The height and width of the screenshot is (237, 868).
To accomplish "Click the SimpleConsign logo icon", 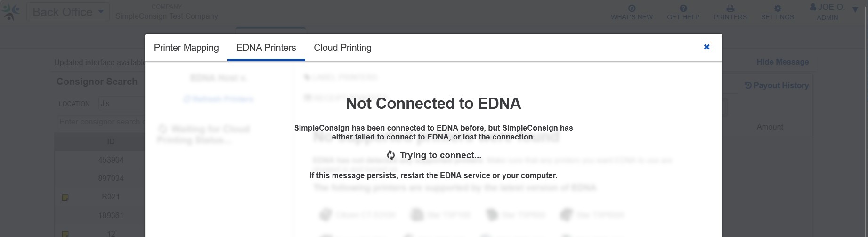I will click(11, 12).
